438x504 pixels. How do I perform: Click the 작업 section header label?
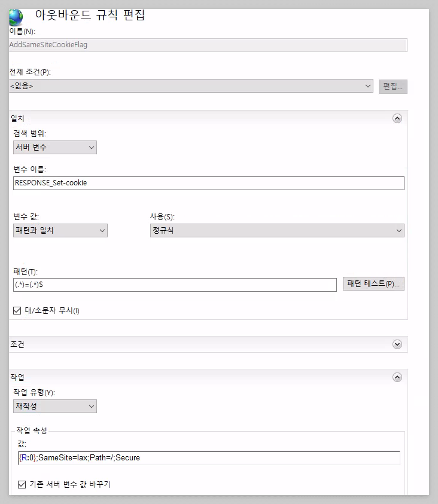(17, 377)
